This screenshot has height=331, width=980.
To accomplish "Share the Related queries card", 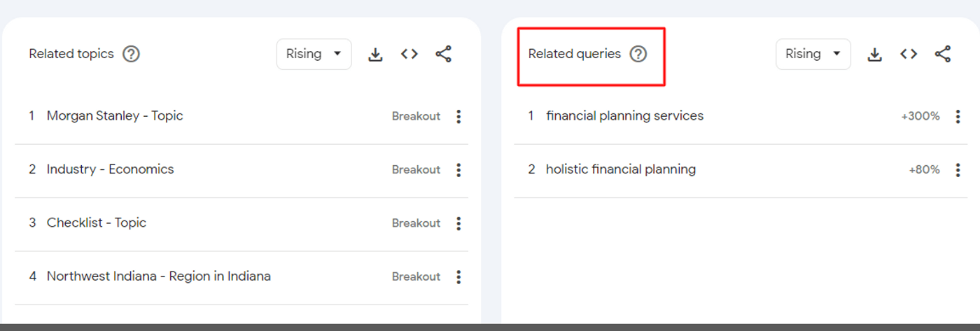I will point(942,54).
